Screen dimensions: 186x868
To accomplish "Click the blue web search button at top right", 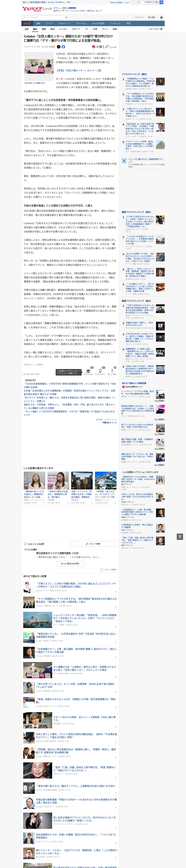I will pos(161,2).
